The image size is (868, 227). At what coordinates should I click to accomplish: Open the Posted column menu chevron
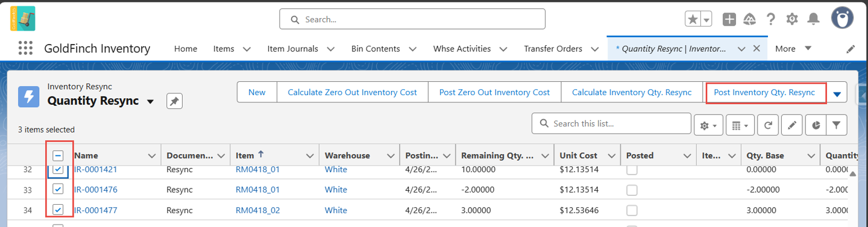point(686,156)
